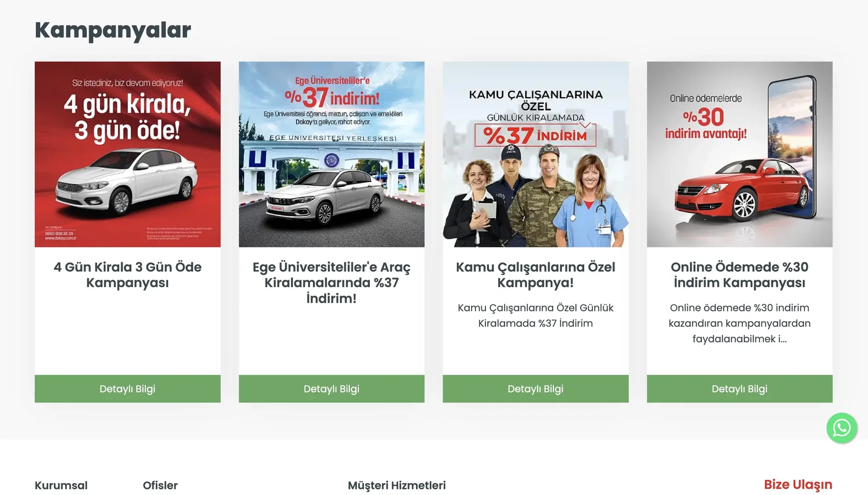868x495 pixels.
Task: Click the Online ödemede %30 indirim description
Action: (739, 323)
